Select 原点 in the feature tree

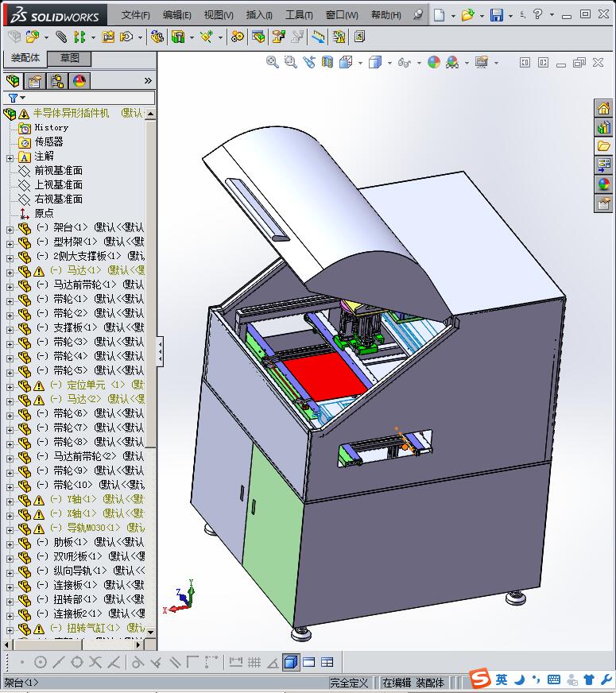(44, 214)
